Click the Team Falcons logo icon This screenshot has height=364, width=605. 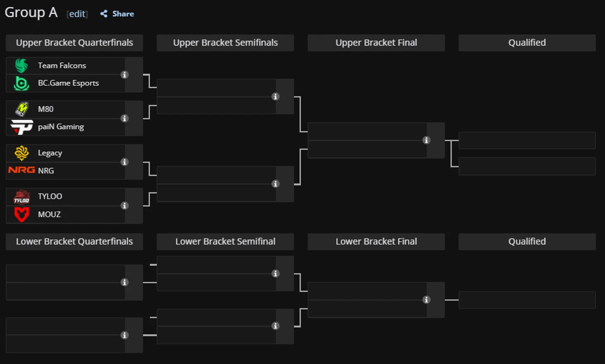click(x=22, y=65)
